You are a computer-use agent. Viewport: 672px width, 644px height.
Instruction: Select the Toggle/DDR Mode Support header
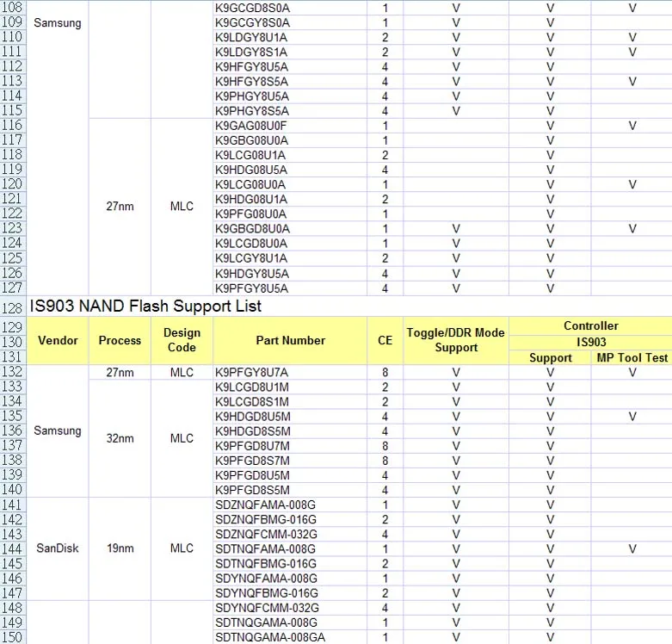[x=455, y=340]
